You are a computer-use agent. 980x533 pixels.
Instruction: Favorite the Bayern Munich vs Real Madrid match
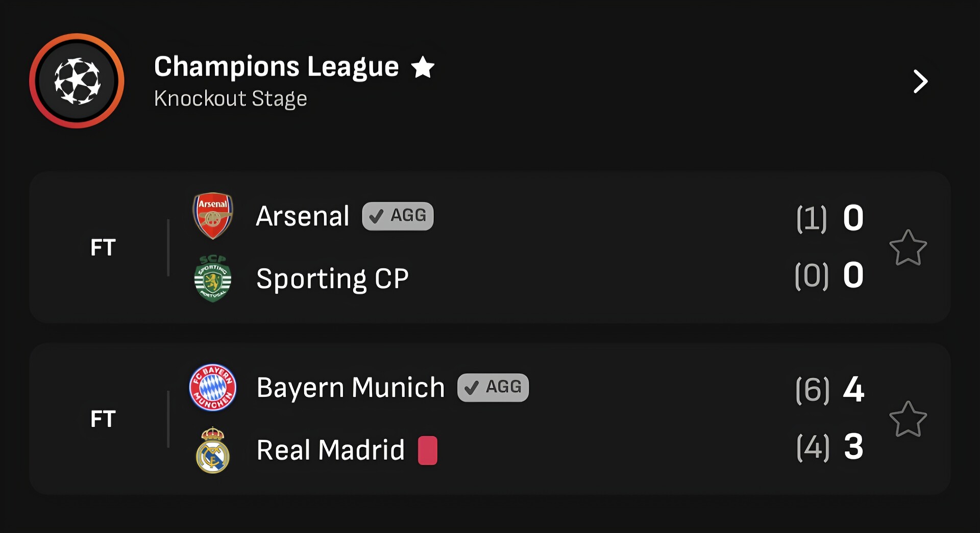coord(908,419)
